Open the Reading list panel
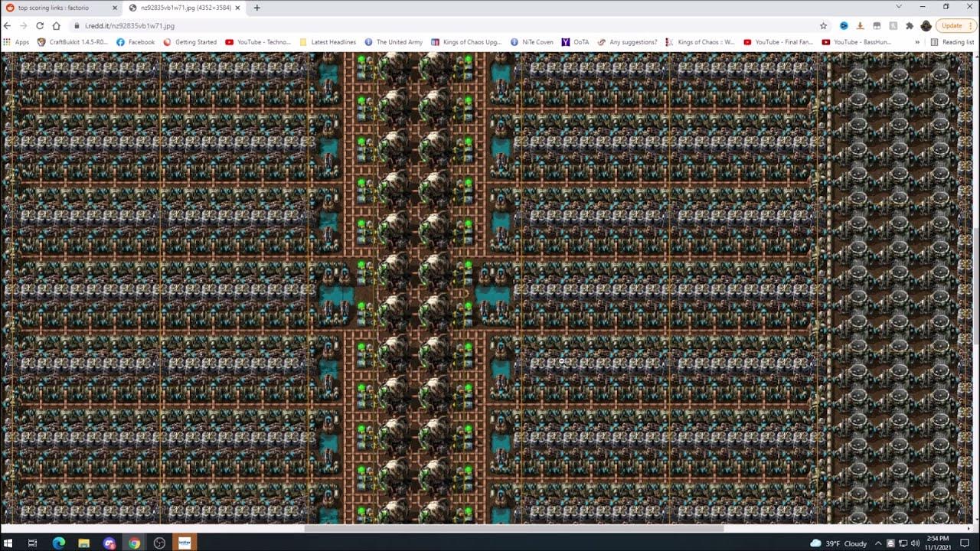980x551 pixels. pos(952,42)
